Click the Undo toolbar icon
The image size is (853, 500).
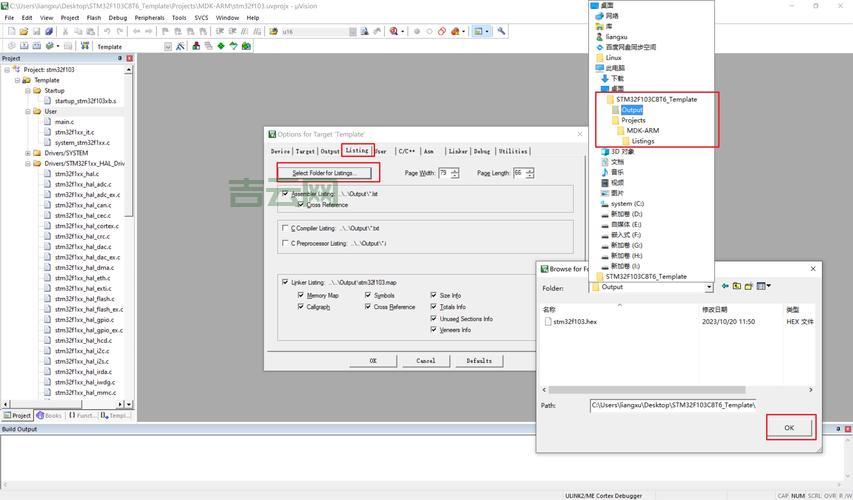[107, 32]
